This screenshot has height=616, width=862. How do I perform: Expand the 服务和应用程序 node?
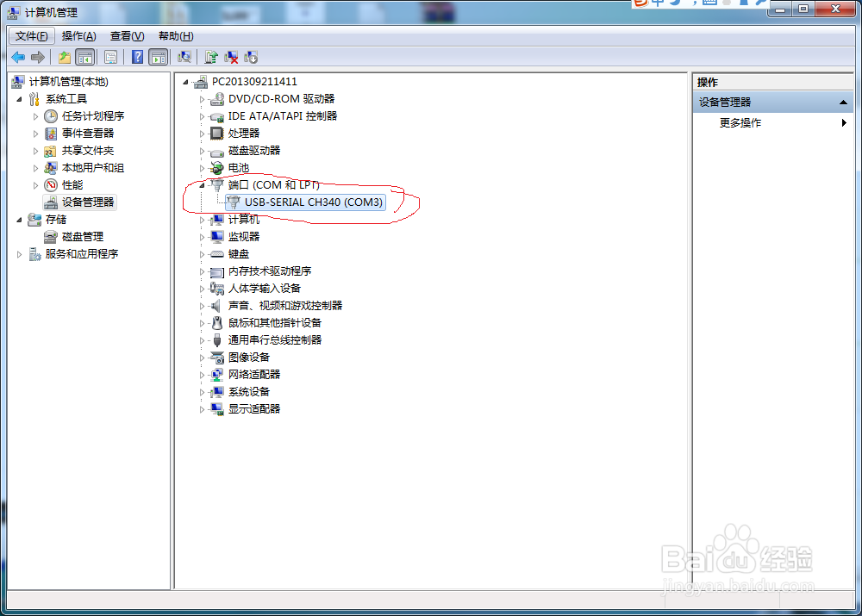pyautogui.click(x=20, y=254)
